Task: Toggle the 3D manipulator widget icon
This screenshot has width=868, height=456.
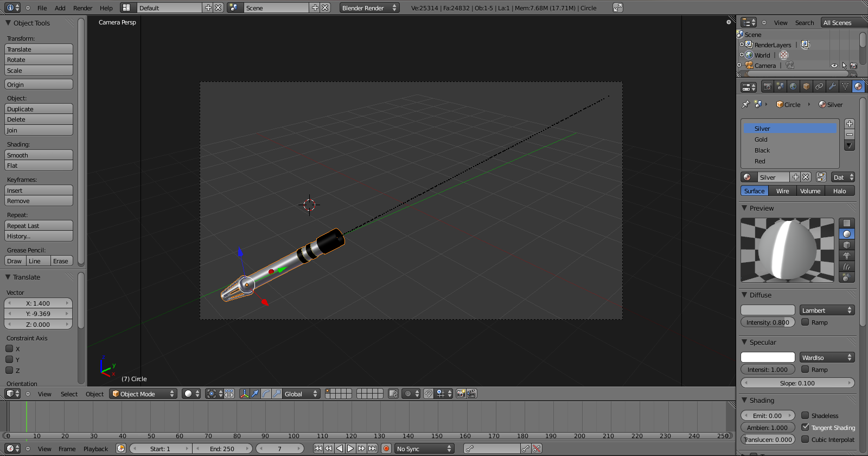Action: [244, 394]
